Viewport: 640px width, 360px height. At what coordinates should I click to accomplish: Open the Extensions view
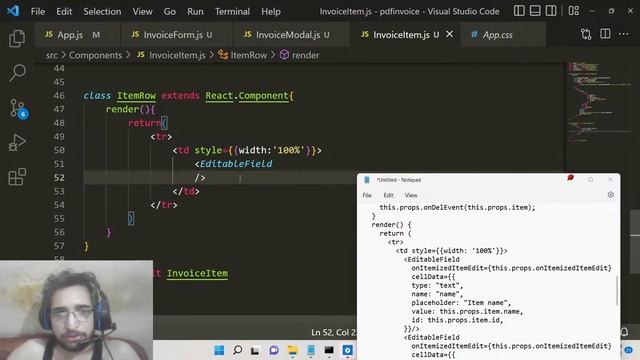pos(17,177)
